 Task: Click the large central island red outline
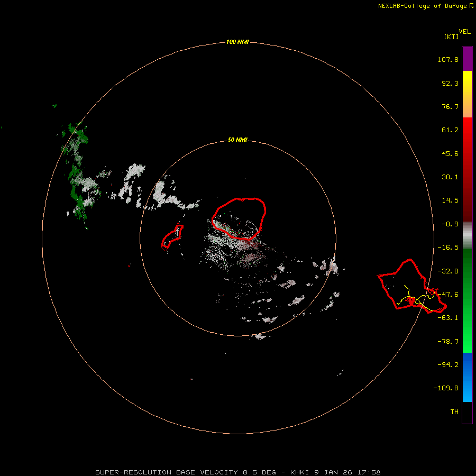tap(239, 218)
